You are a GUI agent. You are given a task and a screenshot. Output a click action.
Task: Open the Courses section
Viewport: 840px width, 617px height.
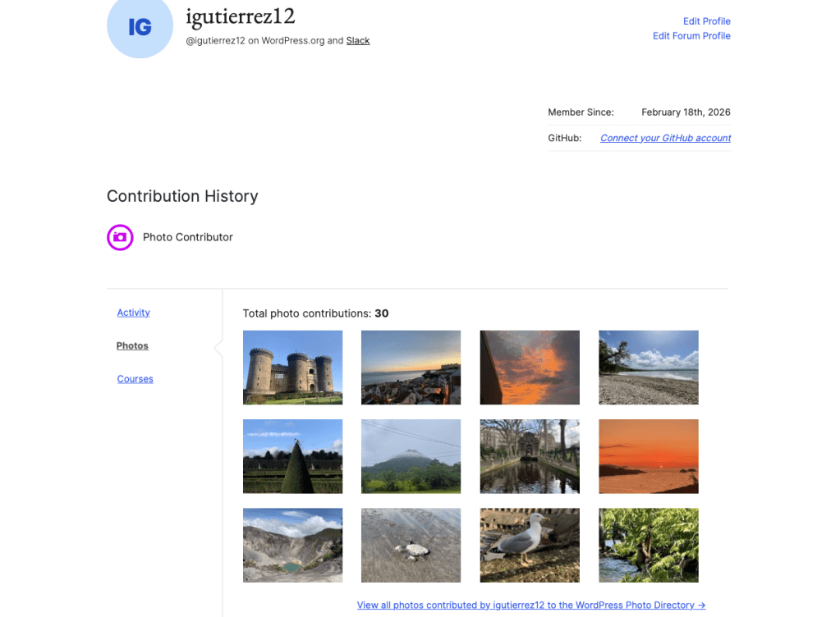pyautogui.click(x=135, y=378)
